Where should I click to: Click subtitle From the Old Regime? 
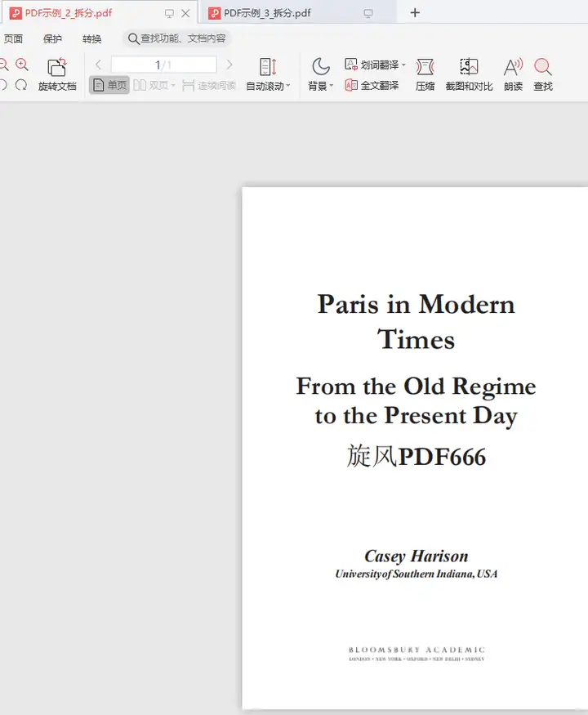point(416,387)
